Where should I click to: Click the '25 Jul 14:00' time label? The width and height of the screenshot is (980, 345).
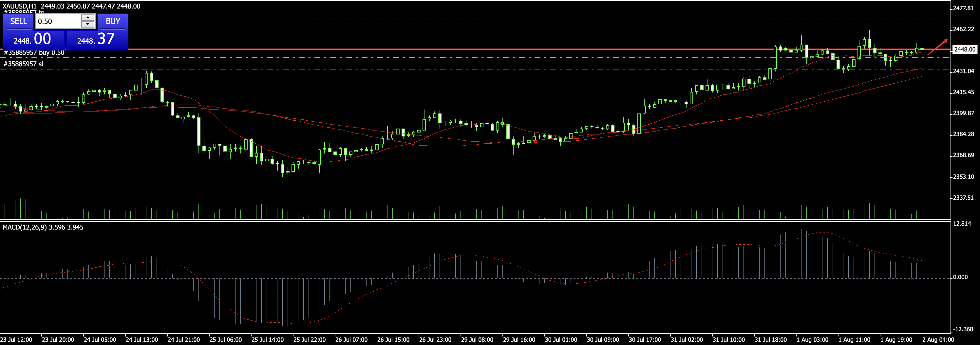tap(268, 340)
